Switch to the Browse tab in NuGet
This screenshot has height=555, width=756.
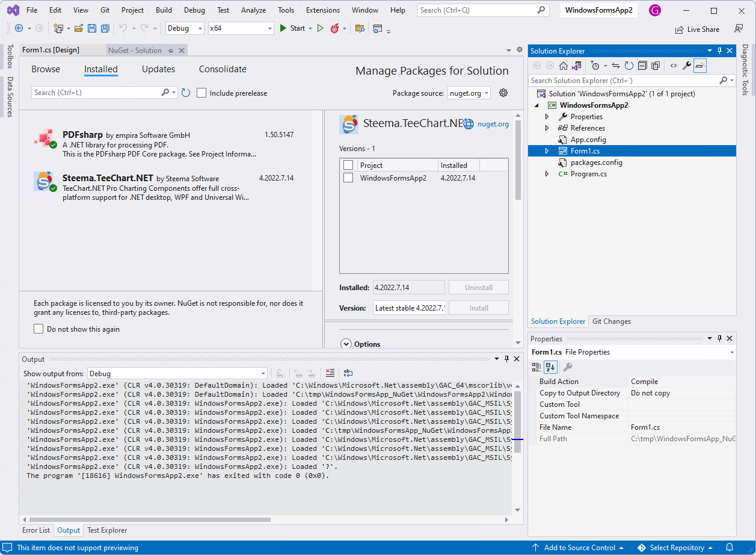click(46, 69)
